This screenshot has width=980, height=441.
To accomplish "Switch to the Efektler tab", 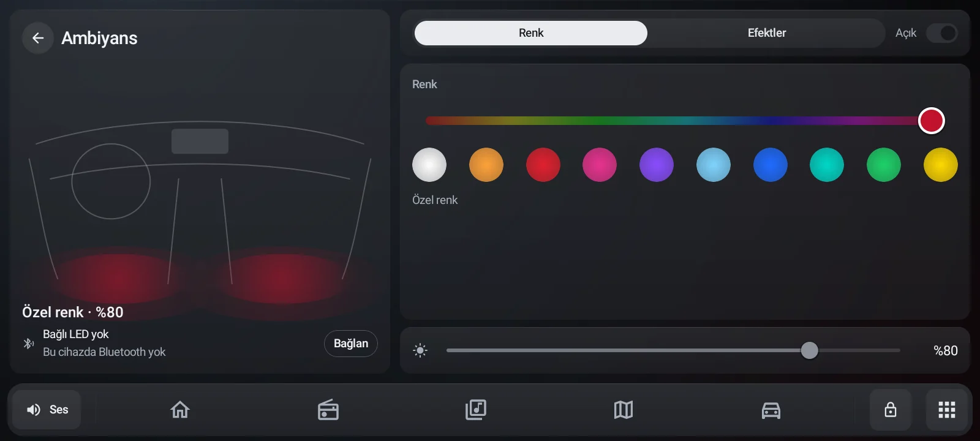I will [x=767, y=33].
